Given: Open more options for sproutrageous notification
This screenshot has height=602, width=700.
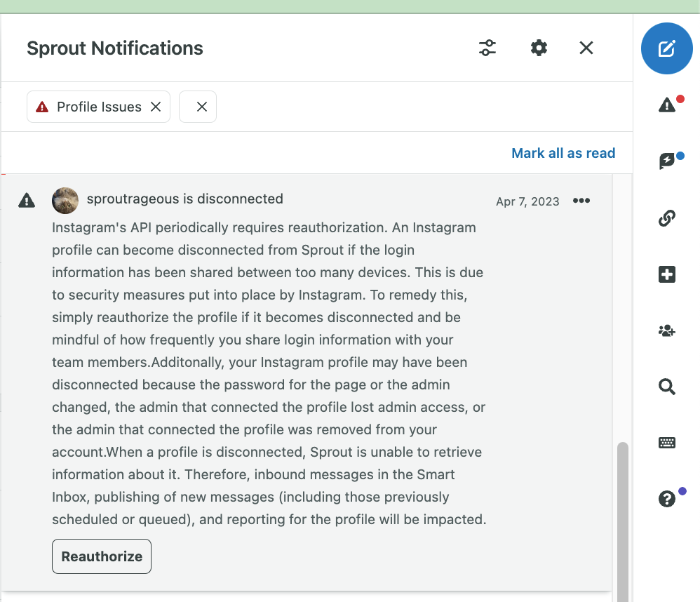Looking at the screenshot, I should pos(581,201).
